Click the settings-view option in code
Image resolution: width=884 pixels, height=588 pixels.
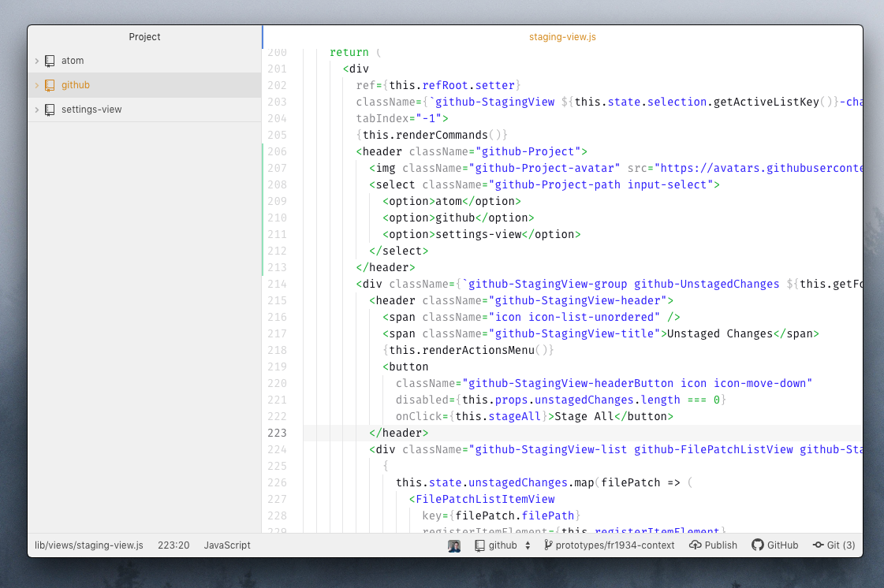click(479, 235)
